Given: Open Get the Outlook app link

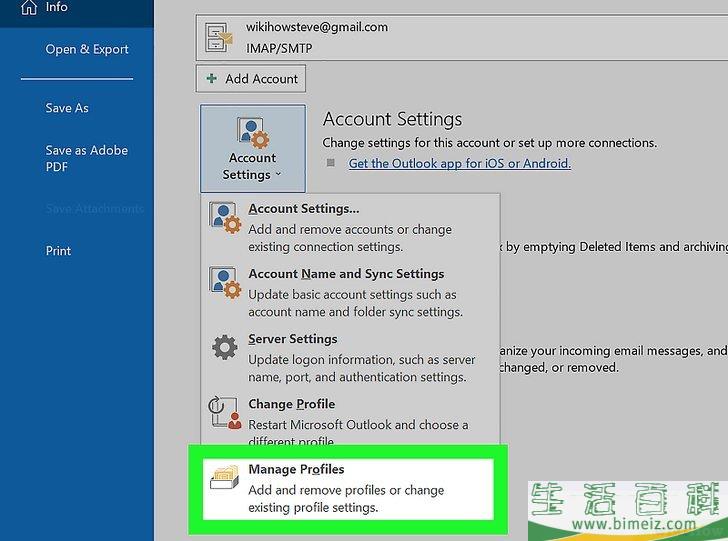Looking at the screenshot, I should [x=460, y=163].
